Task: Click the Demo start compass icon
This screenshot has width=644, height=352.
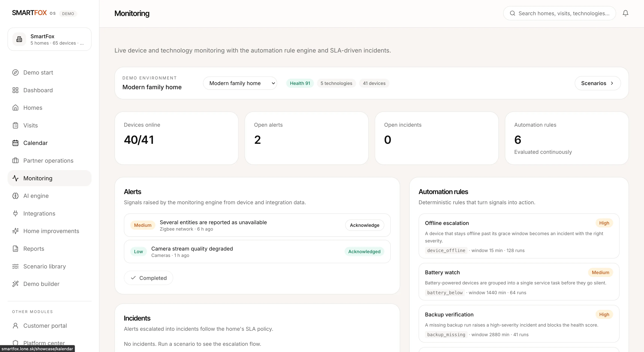Action: tap(15, 72)
